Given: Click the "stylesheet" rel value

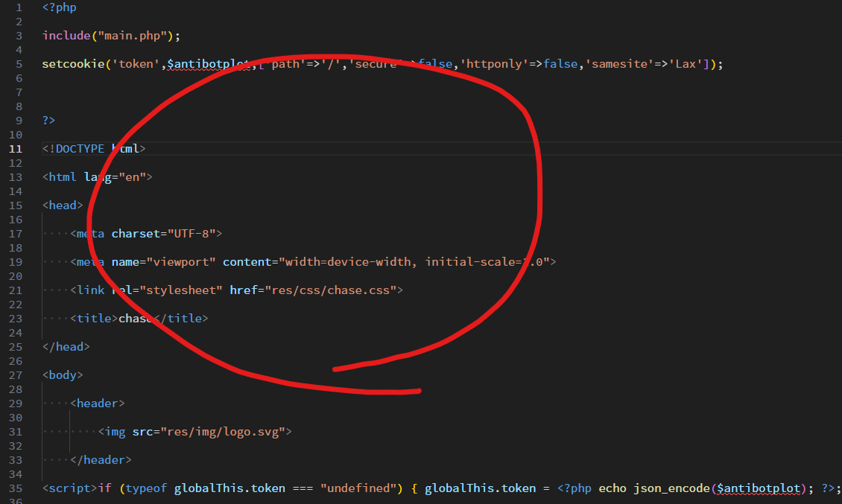Looking at the screenshot, I should 181,290.
